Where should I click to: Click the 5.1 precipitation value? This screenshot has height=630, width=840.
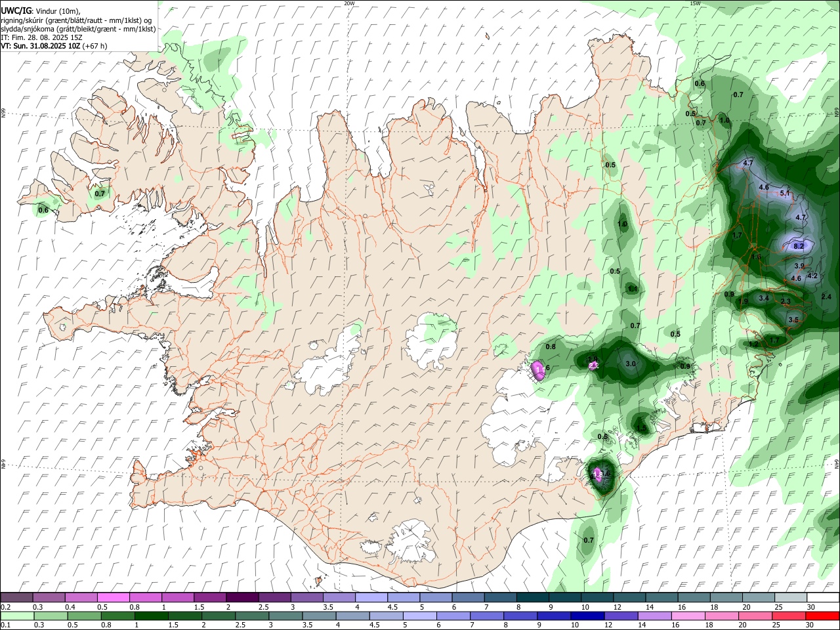785,193
